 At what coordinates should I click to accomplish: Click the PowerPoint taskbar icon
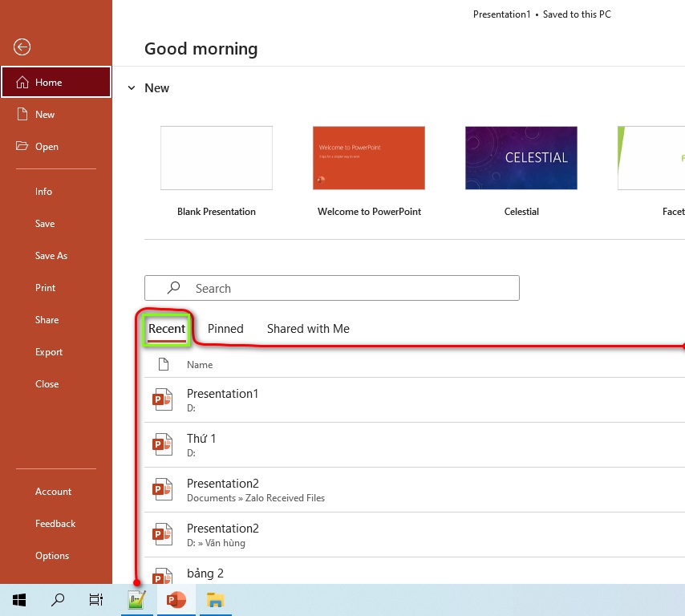(176, 600)
